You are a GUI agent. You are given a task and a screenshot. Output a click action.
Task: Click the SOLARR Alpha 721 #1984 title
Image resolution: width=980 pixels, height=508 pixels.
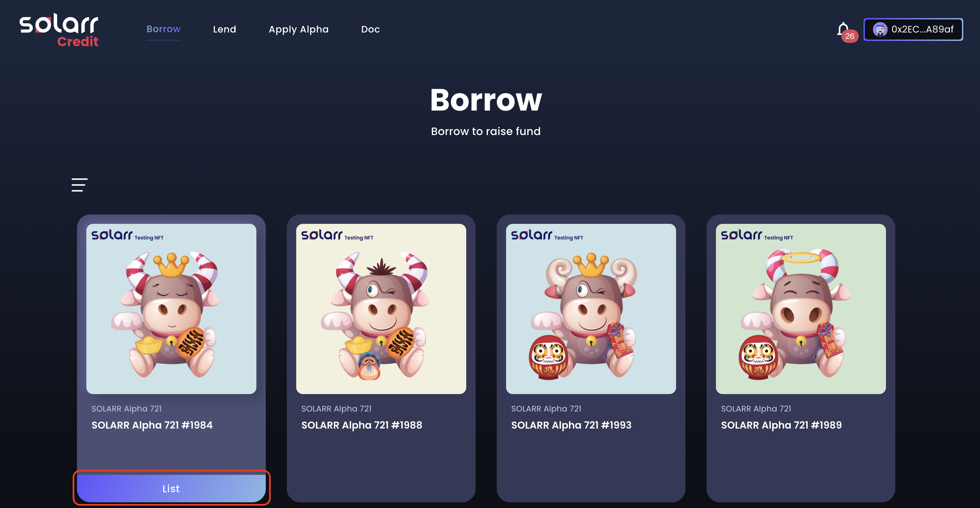pyautogui.click(x=152, y=425)
